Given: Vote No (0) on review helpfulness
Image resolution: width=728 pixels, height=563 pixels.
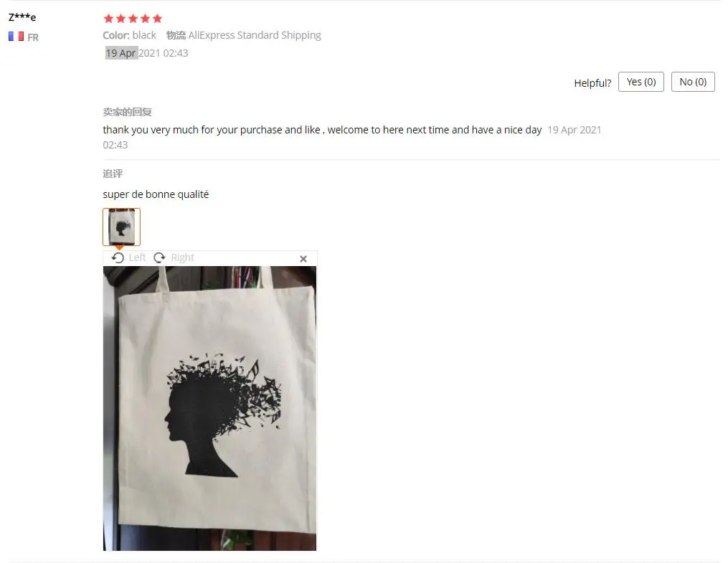Looking at the screenshot, I should coord(693,82).
